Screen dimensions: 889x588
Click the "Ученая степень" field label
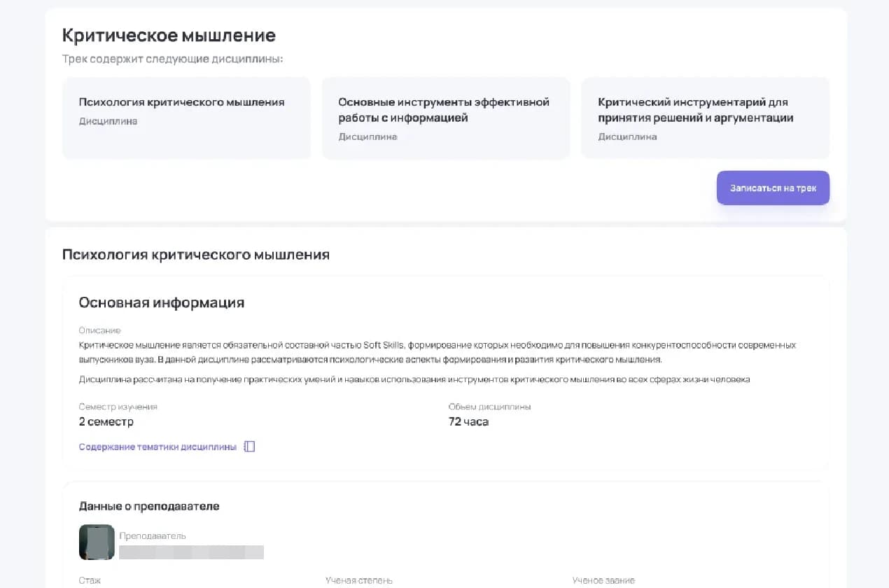(358, 580)
